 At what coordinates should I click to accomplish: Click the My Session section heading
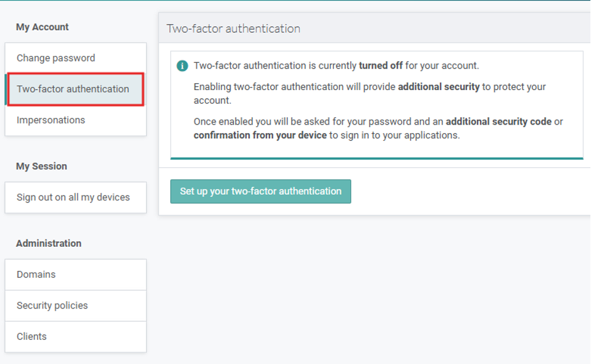(x=41, y=166)
